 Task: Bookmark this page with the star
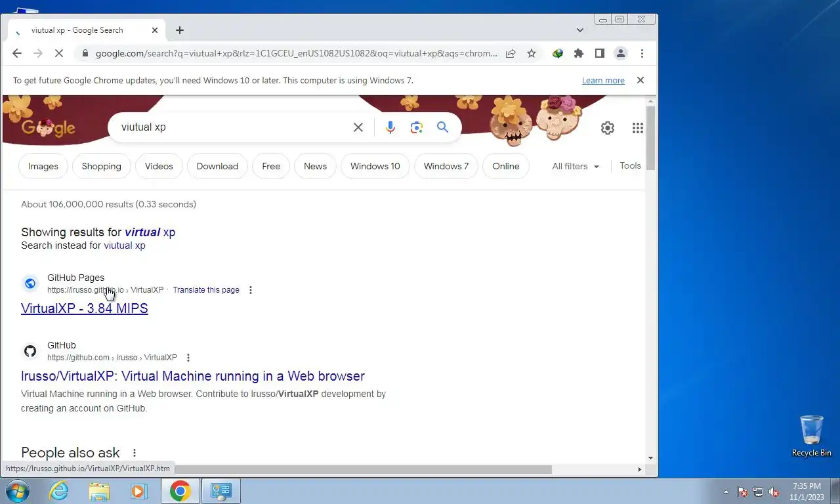click(x=532, y=54)
